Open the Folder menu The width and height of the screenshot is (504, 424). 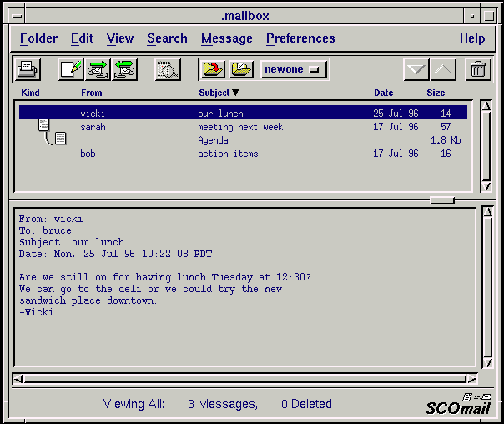click(39, 38)
